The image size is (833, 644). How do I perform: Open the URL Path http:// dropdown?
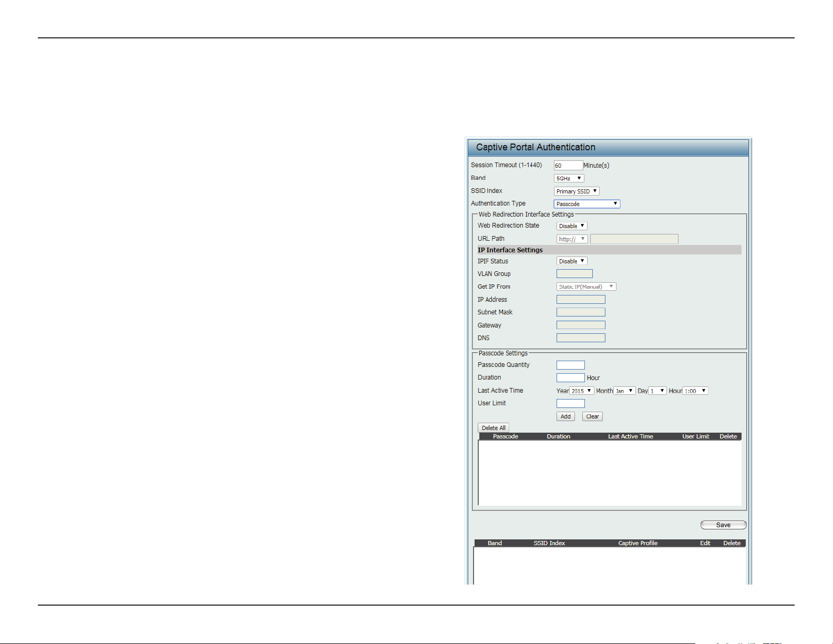[572, 239]
